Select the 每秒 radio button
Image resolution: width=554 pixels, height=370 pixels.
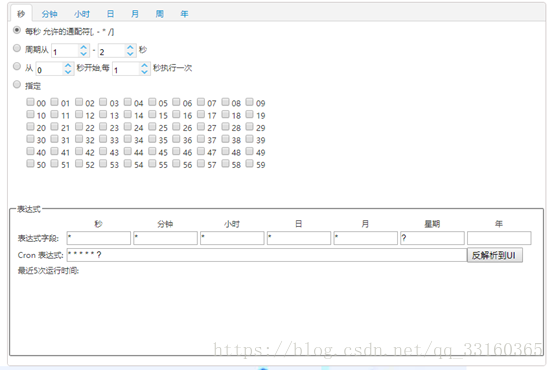click(17, 30)
